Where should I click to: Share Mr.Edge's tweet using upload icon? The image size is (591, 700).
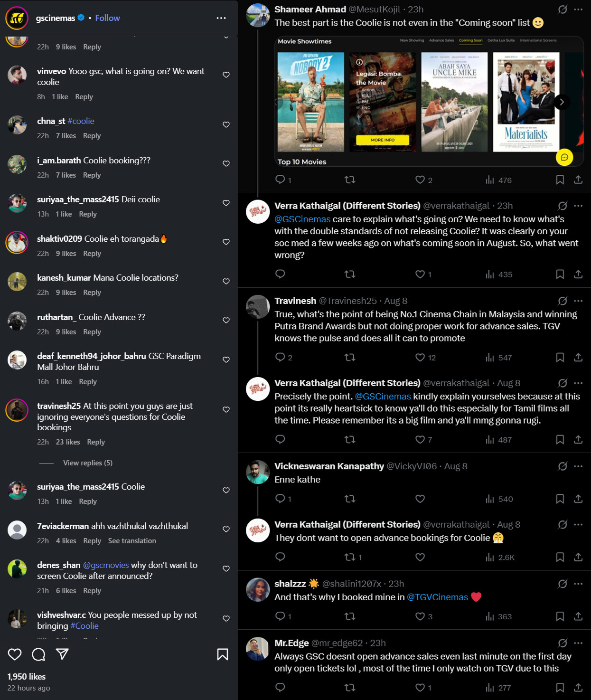[x=578, y=687]
